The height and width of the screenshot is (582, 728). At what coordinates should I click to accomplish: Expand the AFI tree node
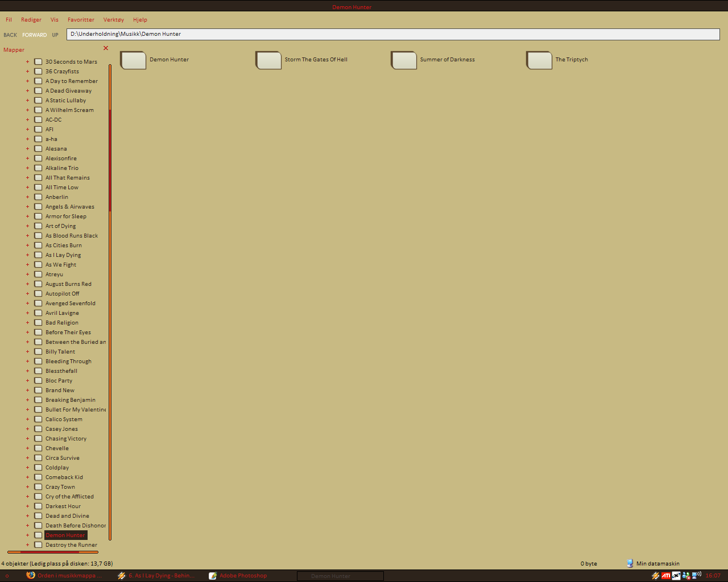[x=27, y=129]
